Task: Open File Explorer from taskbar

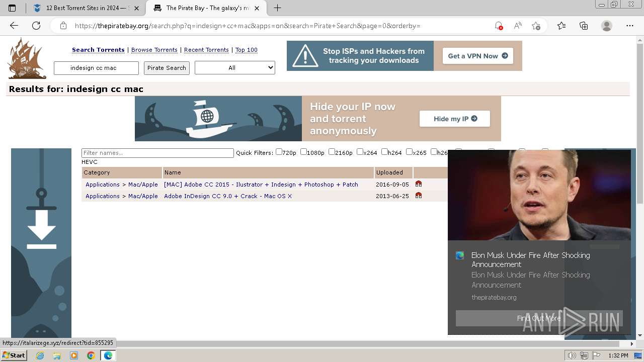Action: [57, 355]
